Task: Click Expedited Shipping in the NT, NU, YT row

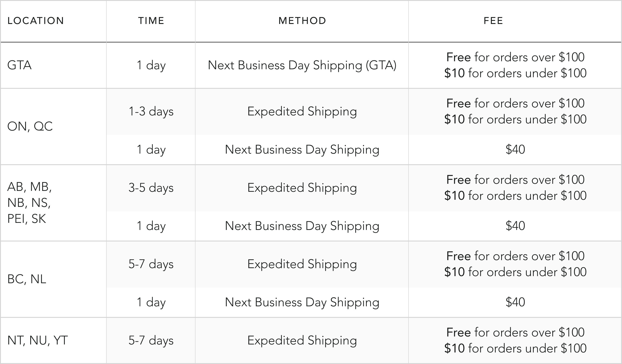Action: pyautogui.click(x=302, y=340)
